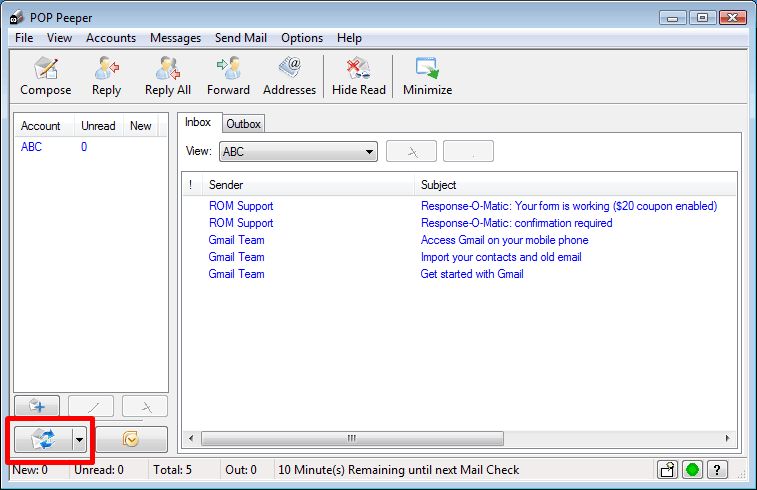Click the status bar notepad icon
The width and height of the screenshot is (757, 490).
(667, 469)
